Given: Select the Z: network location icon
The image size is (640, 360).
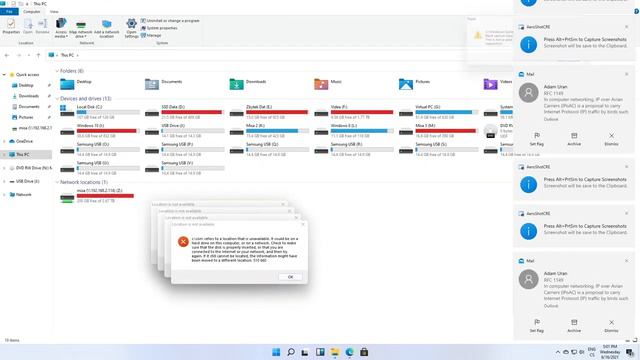Looking at the screenshot, I should tap(67, 198).
